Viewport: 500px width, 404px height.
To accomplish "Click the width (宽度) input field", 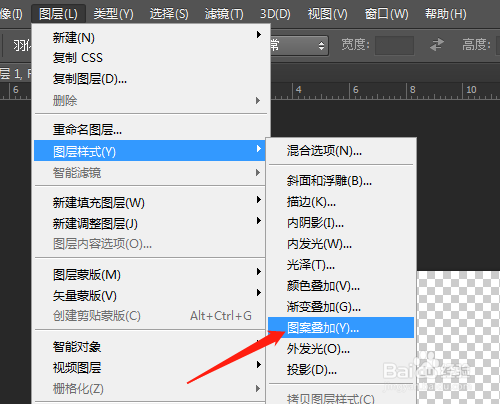I will (x=394, y=45).
